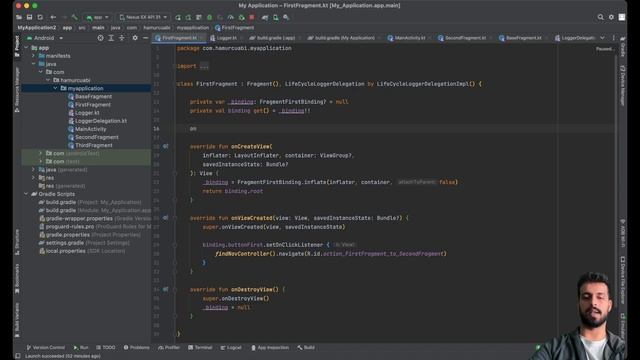The image size is (640, 360).
Task: Open the Android project view dropdown
Action: tap(45, 38)
